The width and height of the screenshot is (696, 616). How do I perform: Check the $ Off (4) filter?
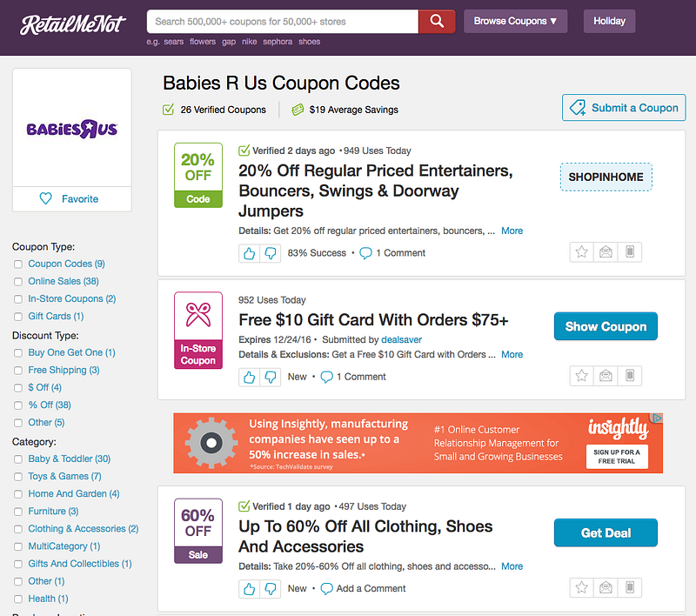(x=18, y=388)
